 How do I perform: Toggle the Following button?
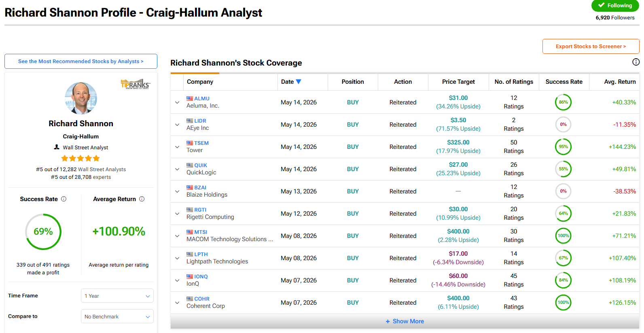click(x=615, y=6)
